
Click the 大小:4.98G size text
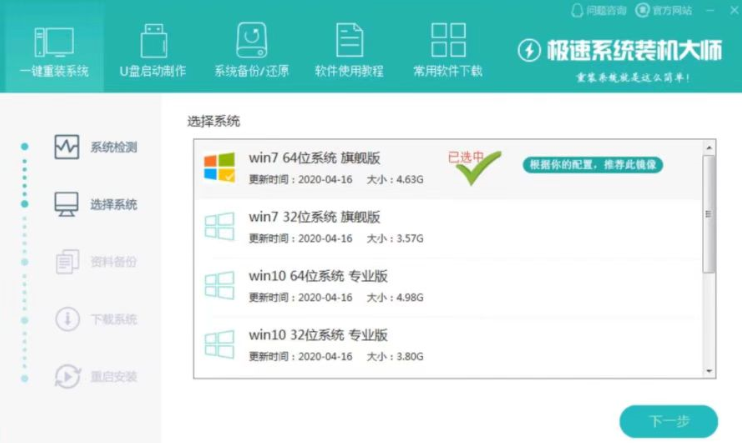(395, 298)
